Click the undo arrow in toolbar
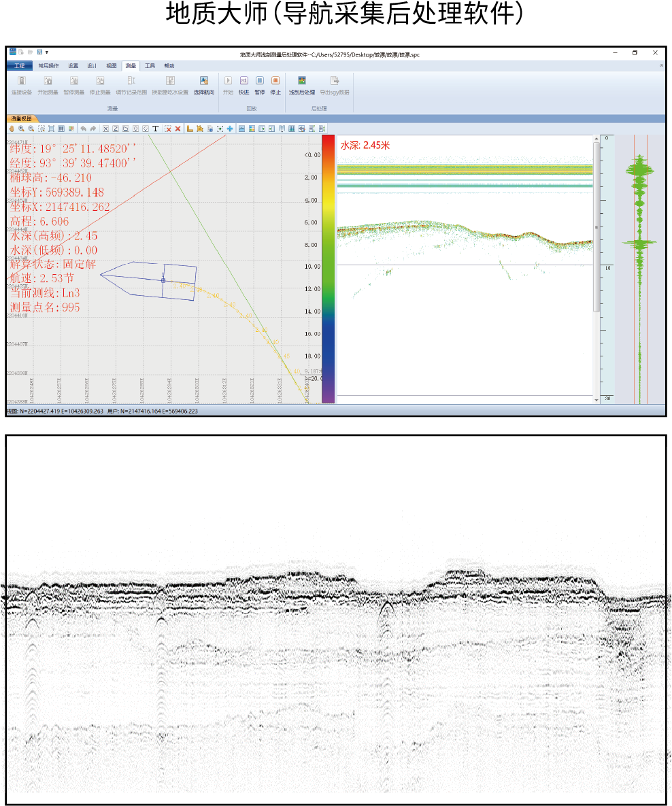672x806 pixels. tap(83, 129)
